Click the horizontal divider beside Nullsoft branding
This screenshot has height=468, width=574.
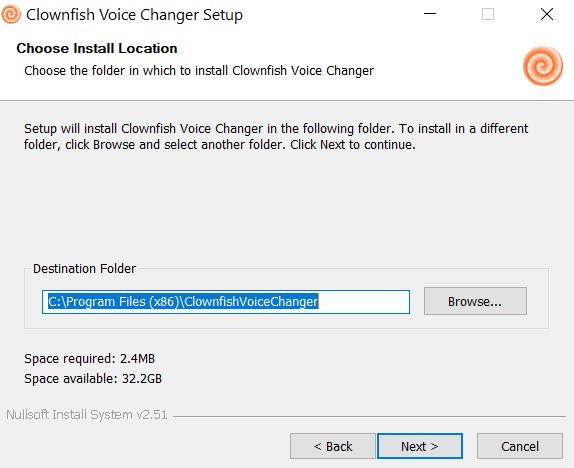pyautogui.click(x=369, y=416)
